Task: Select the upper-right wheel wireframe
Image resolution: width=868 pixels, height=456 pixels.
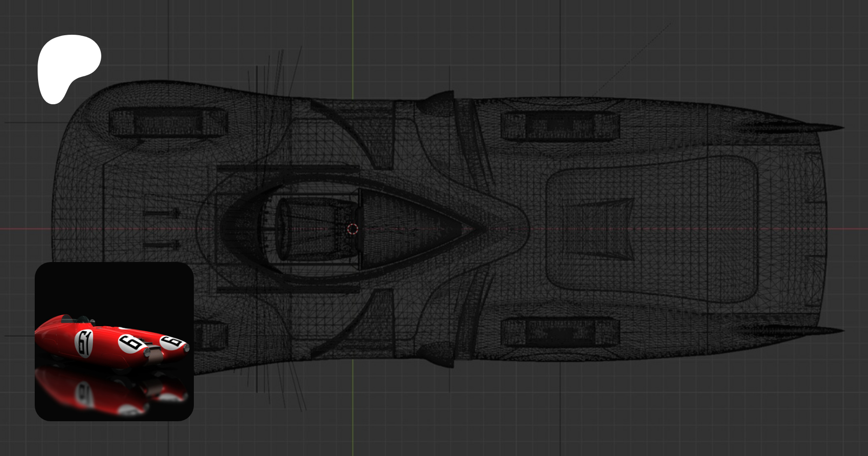Action: (559, 125)
